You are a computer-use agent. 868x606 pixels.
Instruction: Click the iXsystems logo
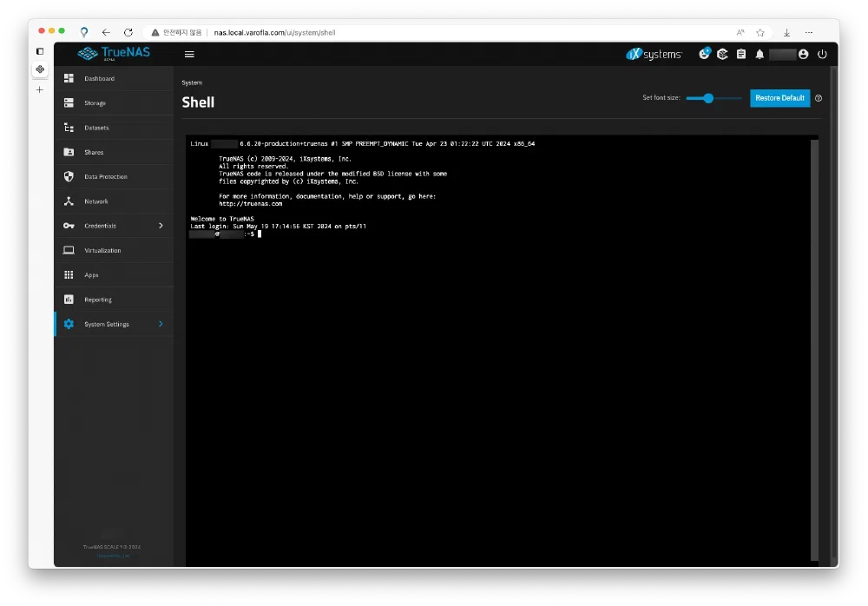[x=654, y=54]
